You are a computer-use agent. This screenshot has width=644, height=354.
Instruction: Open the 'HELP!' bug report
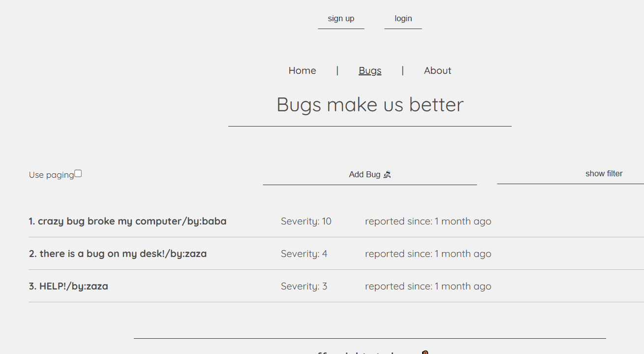(x=59, y=286)
